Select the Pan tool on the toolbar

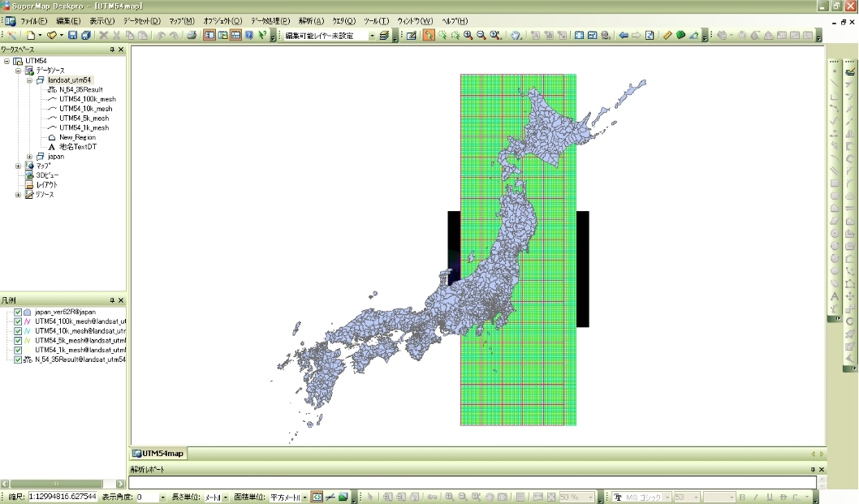tap(516, 37)
